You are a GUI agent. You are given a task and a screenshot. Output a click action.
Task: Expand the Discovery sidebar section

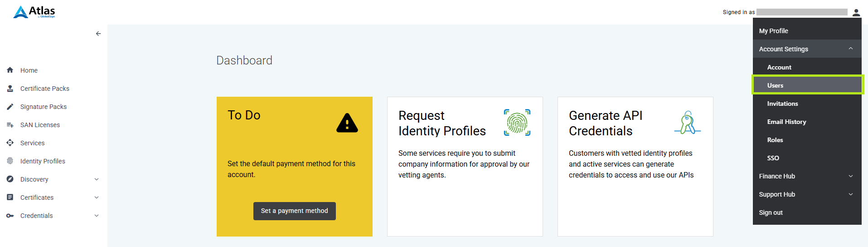97,179
